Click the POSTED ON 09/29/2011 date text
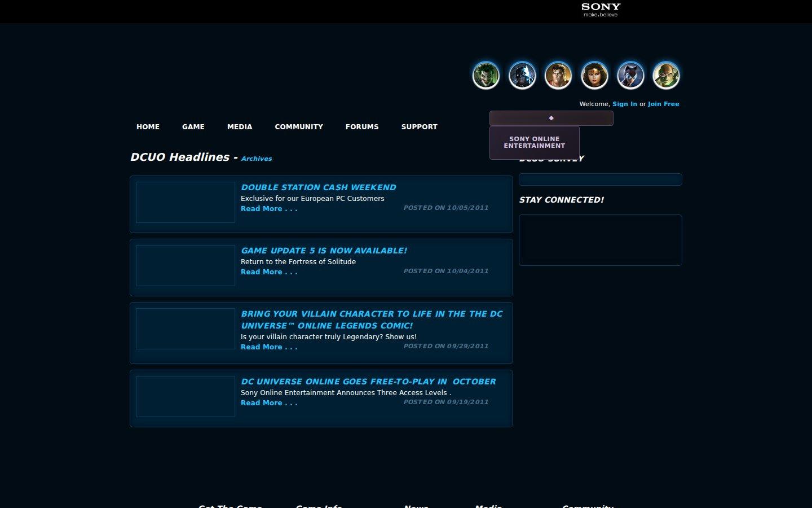 point(446,346)
